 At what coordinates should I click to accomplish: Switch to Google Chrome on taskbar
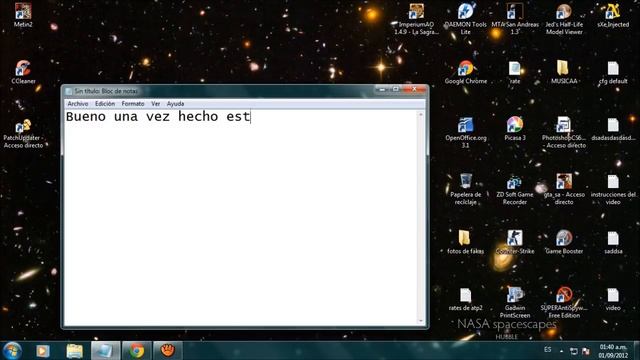pyautogui.click(x=137, y=351)
